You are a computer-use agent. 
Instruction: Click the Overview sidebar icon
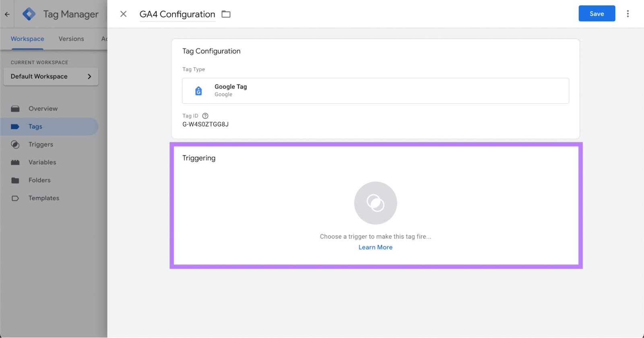click(15, 109)
